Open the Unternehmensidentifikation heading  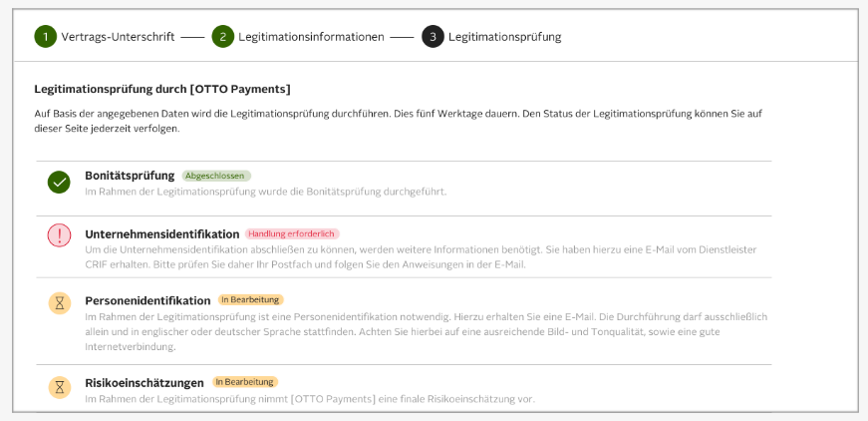[x=161, y=233]
